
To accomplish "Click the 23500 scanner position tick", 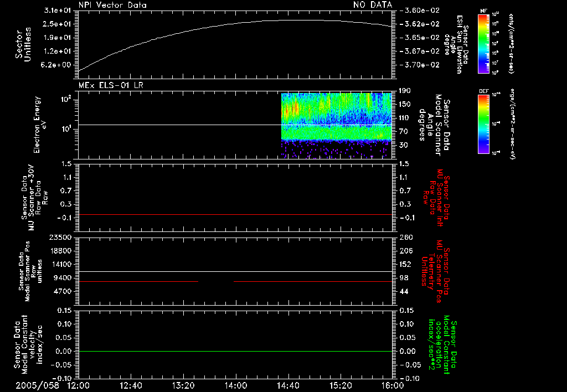I will pos(60,238).
